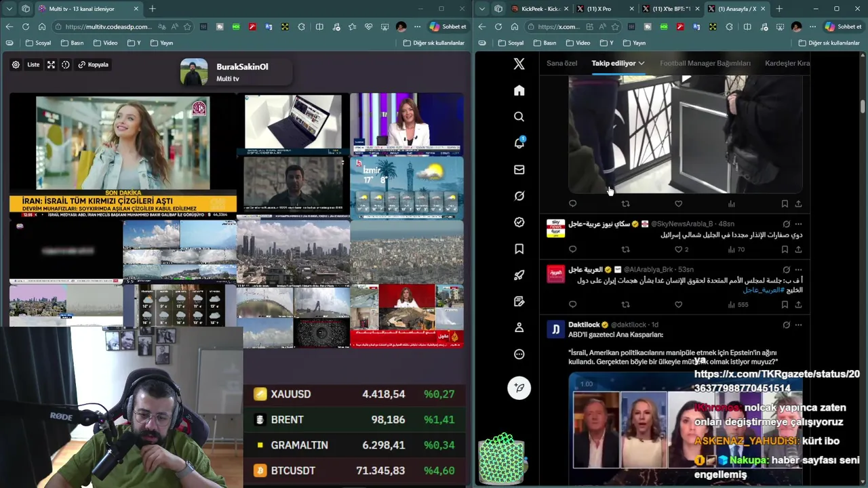The height and width of the screenshot is (488, 868).
Task: Open Yayın bookmarks folder in Multi tv window
Action: tap(161, 43)
